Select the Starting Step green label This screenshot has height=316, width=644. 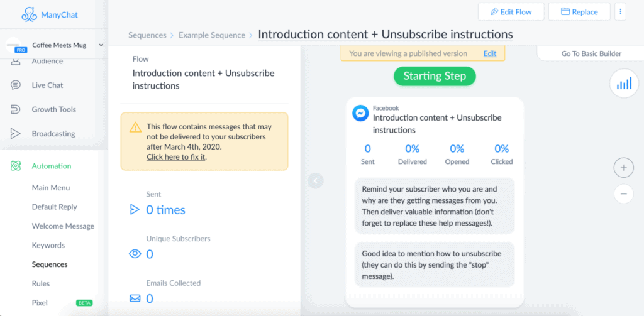click(435, 76)
